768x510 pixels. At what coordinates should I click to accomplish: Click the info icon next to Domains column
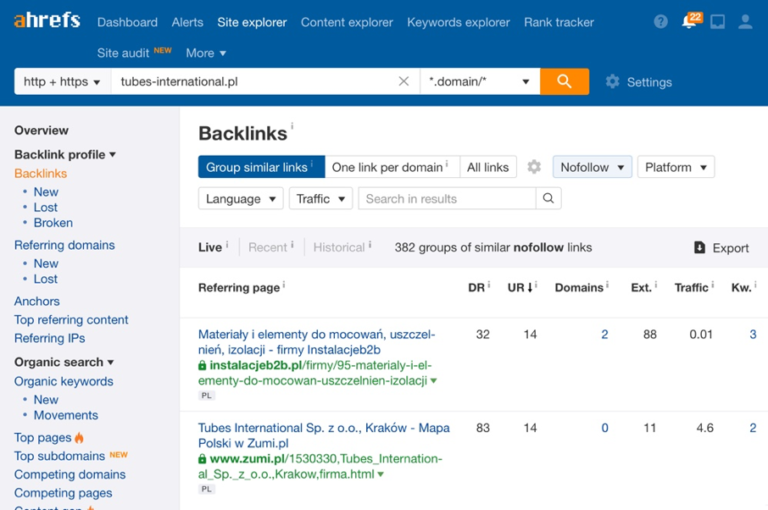pyautogui.click(x=607, y=285)
